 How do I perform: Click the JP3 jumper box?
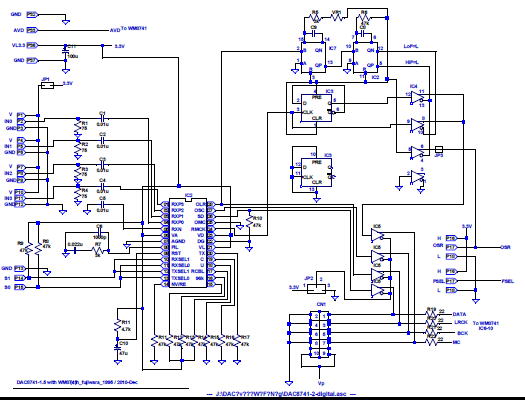click(439, 149)
